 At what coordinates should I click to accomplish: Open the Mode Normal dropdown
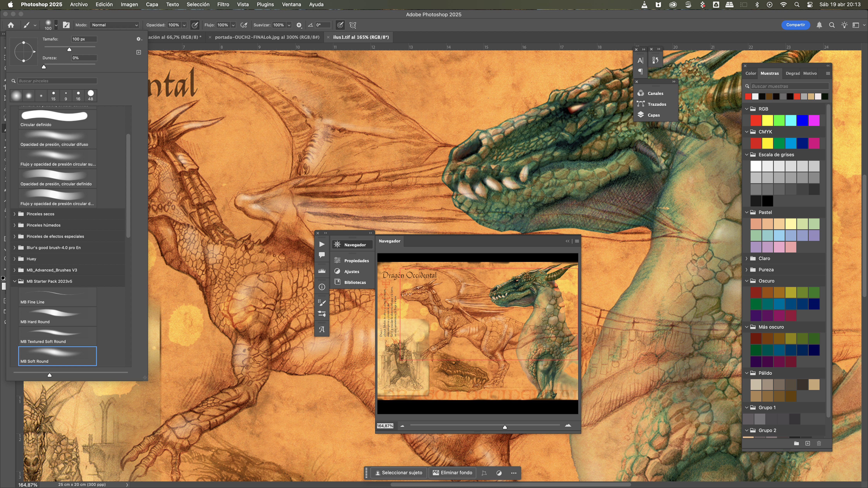115,25
